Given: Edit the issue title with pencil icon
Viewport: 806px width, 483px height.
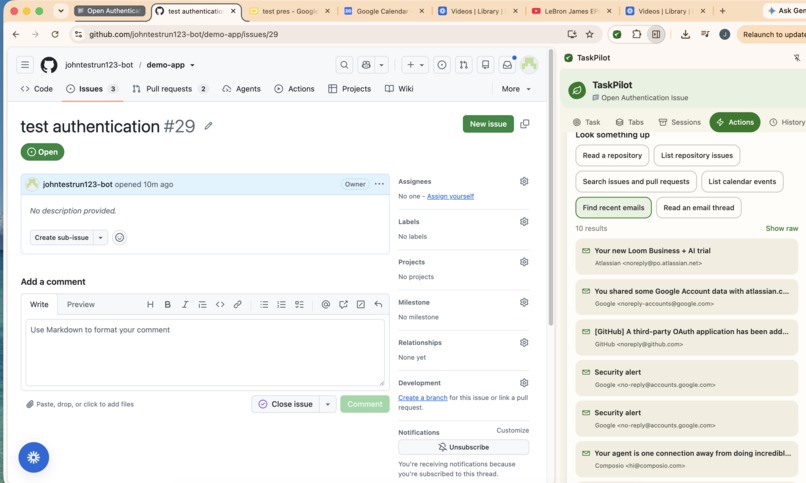Looking at the screenshot, I should 208,126.
